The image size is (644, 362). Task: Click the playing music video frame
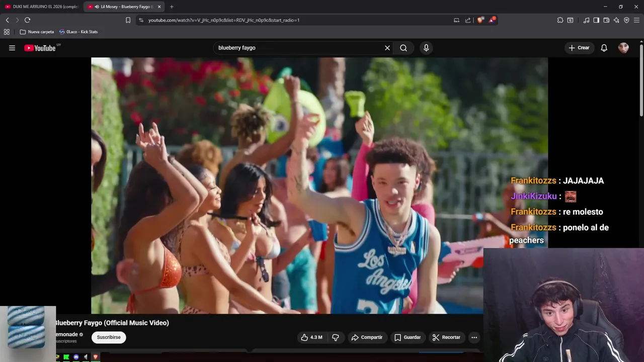click(x=319, y=186)
